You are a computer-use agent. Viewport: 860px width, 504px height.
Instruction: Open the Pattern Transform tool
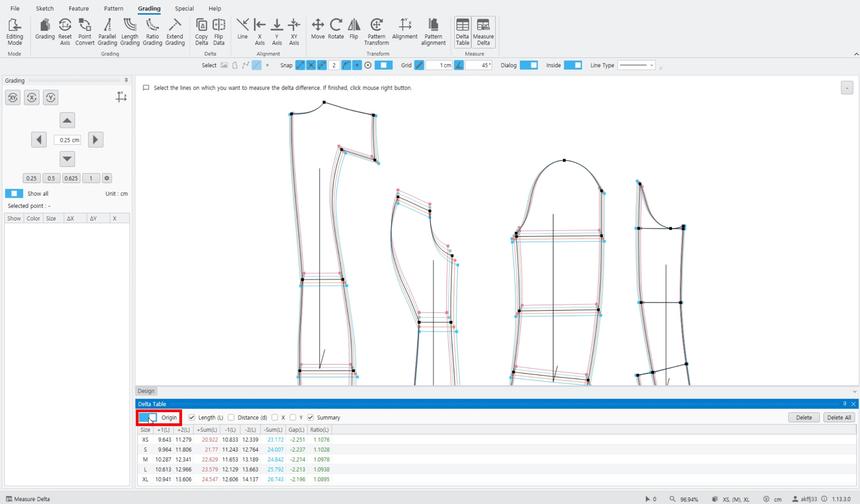(376, 32)
